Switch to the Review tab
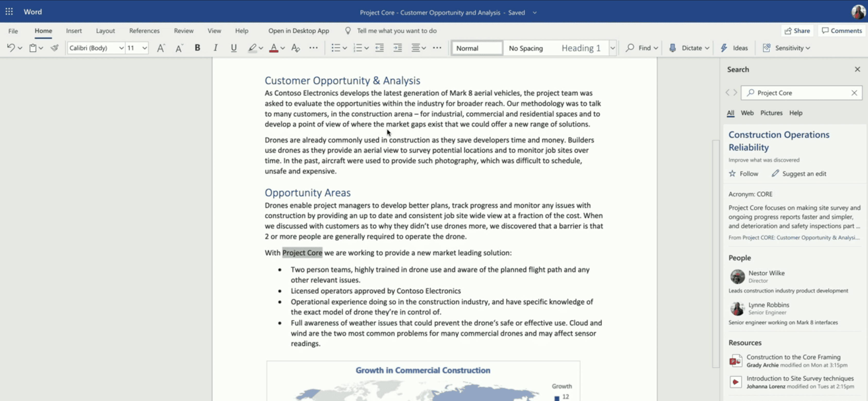 click(184, 31)
